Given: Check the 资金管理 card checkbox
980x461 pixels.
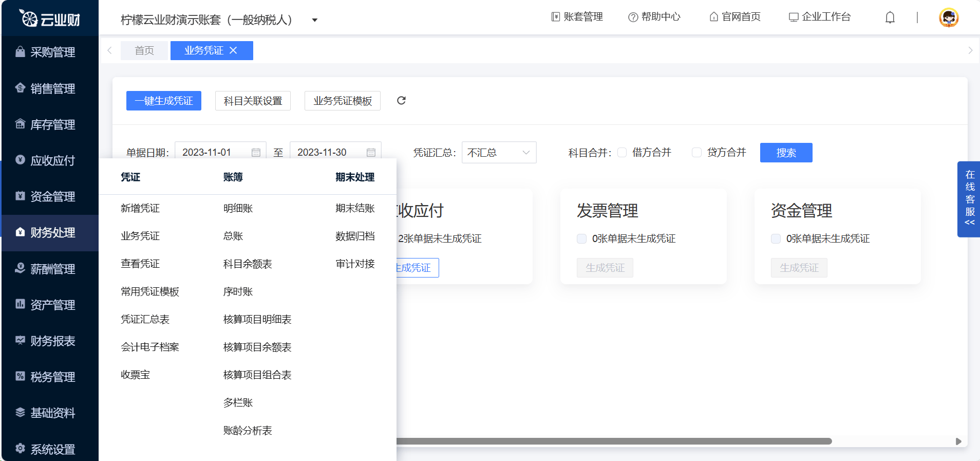Looking at the screenshot, I should (x=776, y=238).
